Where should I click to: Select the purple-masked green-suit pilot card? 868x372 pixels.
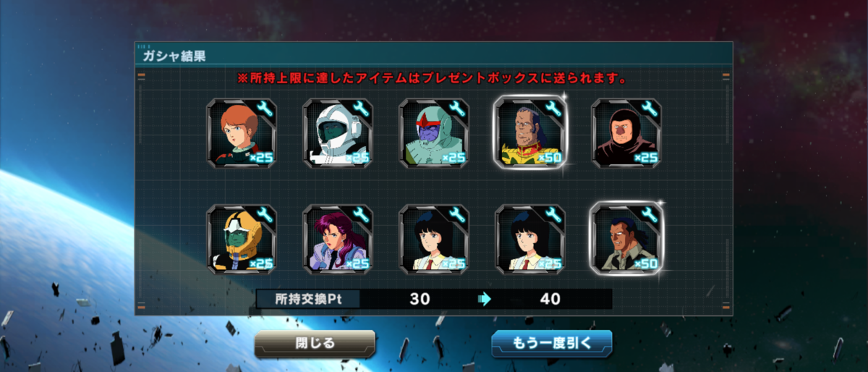click(434, 133)
